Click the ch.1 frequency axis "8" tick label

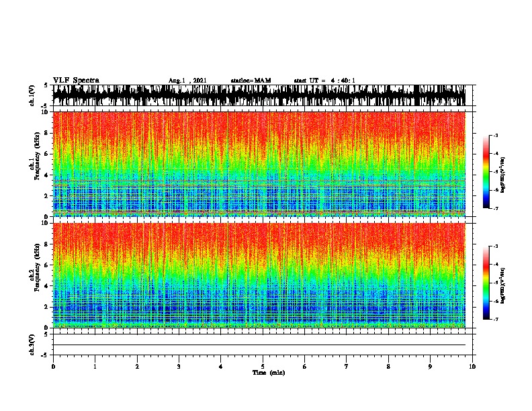(47, 133)
